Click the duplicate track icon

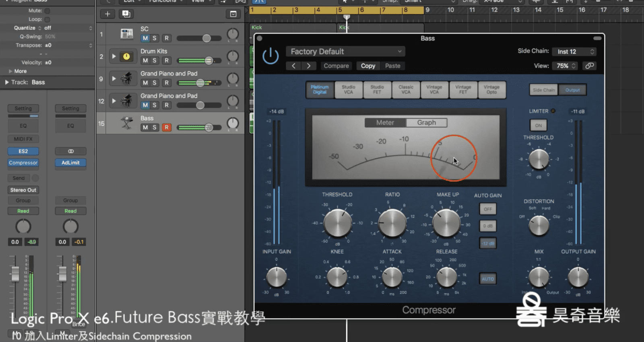[x=126, y=14]
